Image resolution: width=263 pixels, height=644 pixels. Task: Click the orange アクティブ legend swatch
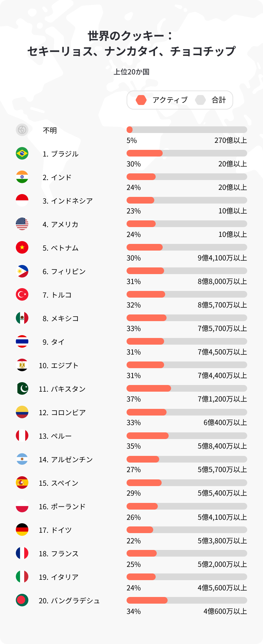coord(141,100)
